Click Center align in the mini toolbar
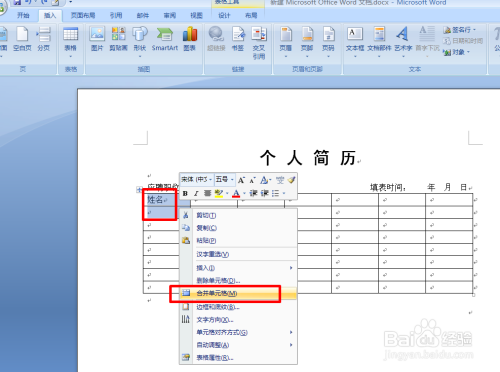 tap(207, 193)
